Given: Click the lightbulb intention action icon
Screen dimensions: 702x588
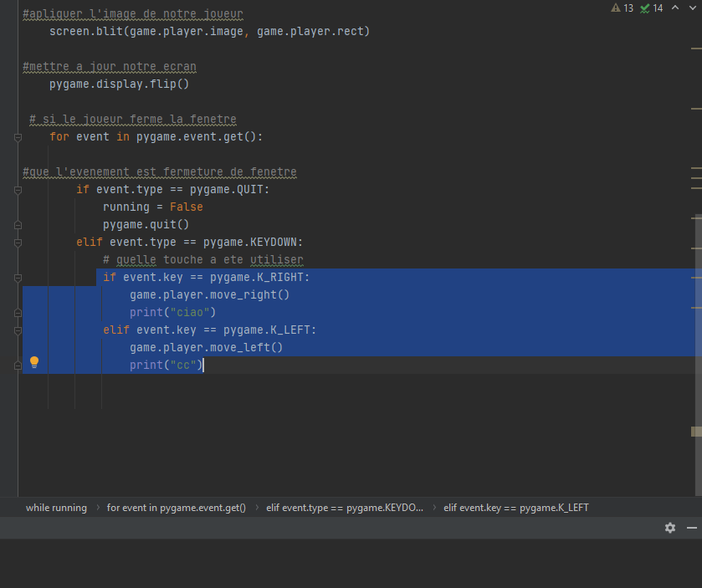Looking at the screenshot, I should click(34, 362).
